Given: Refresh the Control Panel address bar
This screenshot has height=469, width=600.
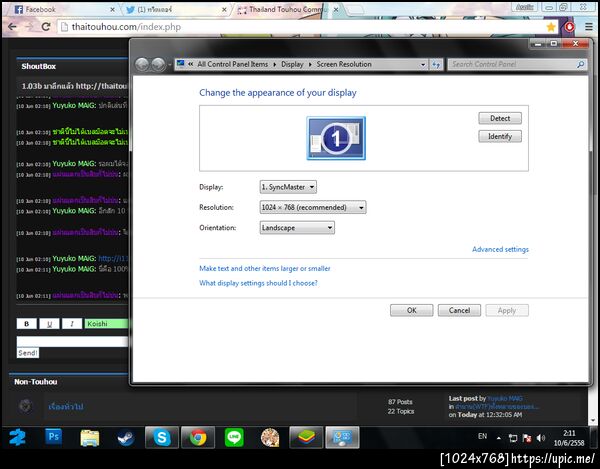Looking at the screenshot, I should point(436,65).
